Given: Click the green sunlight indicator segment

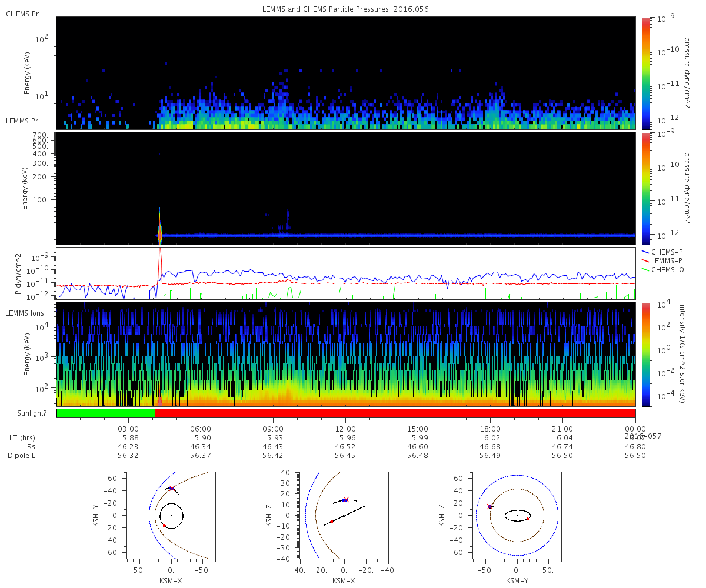Looking at the screenshot, I should coord(105,413).
